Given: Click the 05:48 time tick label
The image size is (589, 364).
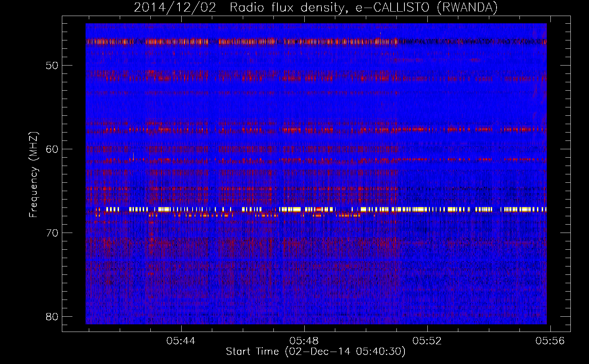Looking at the screenshot, I should (x=304, y=341).
